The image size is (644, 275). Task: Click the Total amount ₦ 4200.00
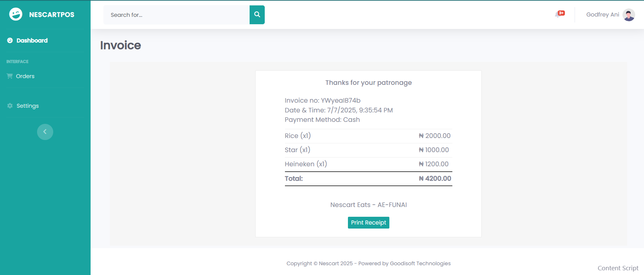pos(435,178)
